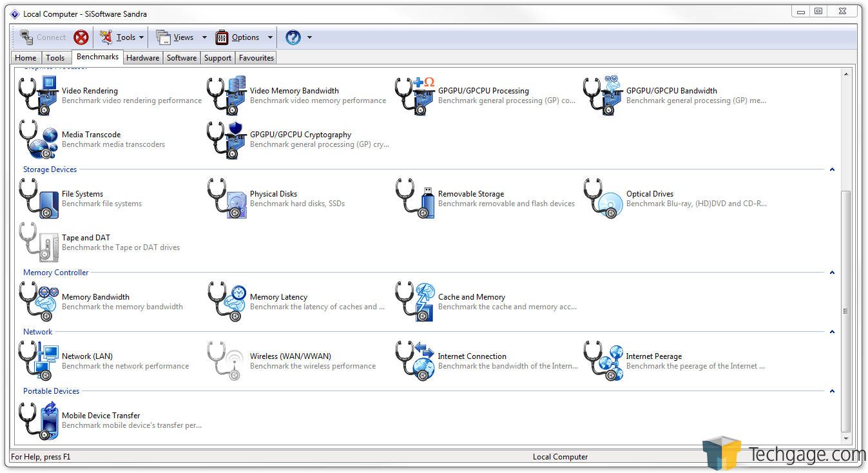Click the red disconnect icon in toolbar
The width and height of the screenshot is (868, 473).
point(81,37)
